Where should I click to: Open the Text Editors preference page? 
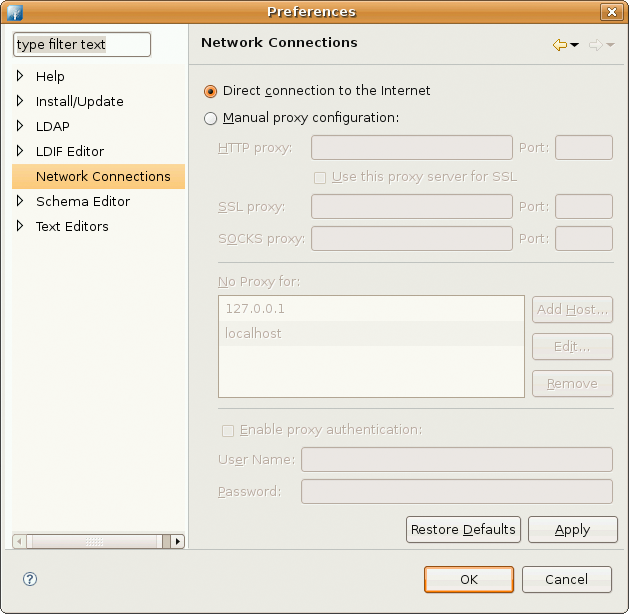pos(72,227)
